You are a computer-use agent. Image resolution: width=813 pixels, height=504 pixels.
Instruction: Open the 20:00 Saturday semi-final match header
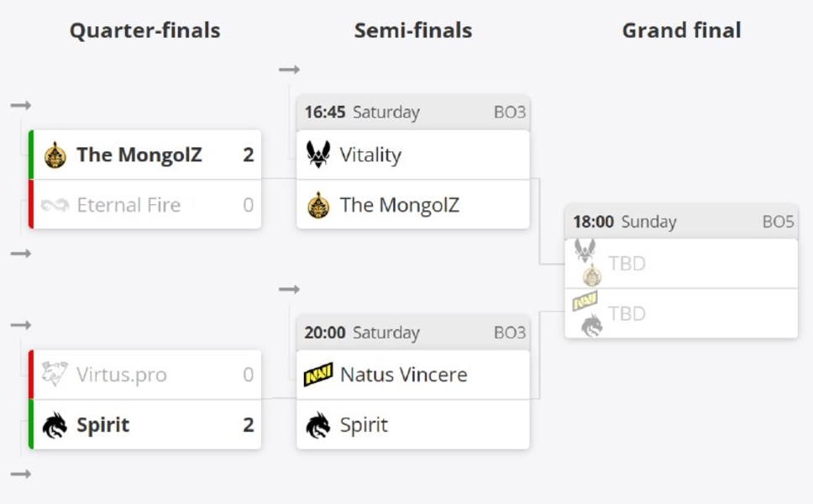coord(412,333)
